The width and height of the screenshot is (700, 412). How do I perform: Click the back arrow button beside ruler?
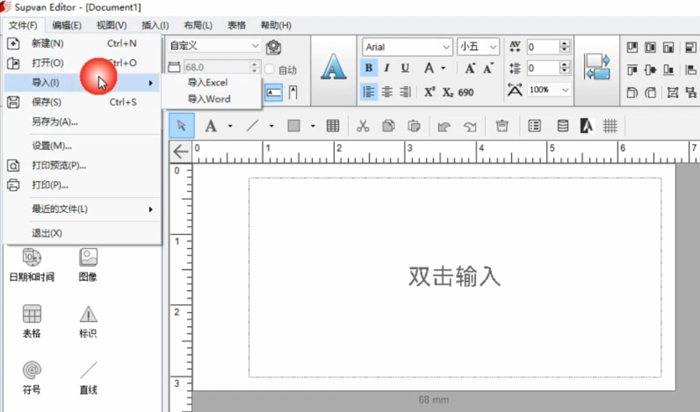click(x=180, y=151)
